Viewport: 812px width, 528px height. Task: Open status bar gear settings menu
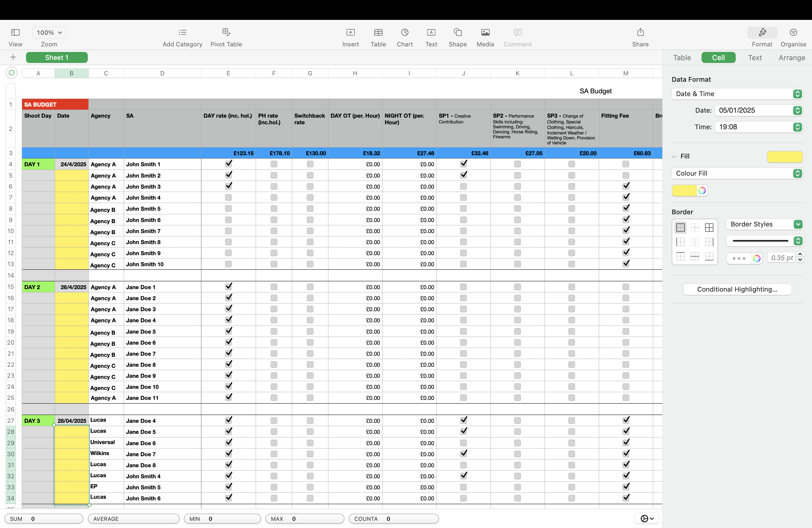pos(647,518)
